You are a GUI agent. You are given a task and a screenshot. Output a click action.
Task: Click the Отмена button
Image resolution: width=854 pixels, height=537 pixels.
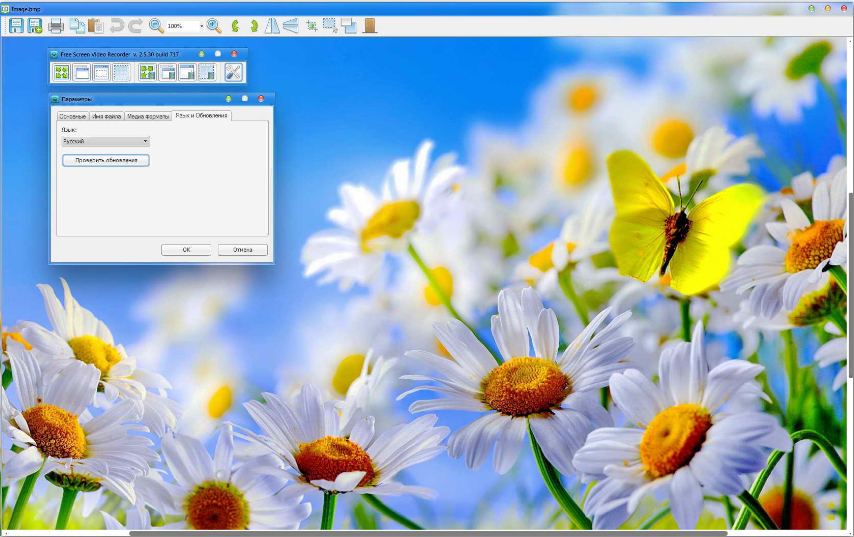click(x=242, y=249)
